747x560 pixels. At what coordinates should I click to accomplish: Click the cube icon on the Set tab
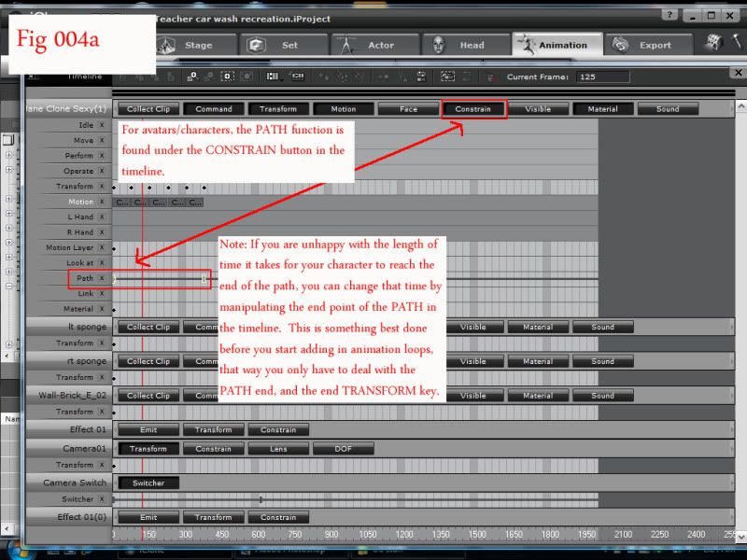[256, 45]
